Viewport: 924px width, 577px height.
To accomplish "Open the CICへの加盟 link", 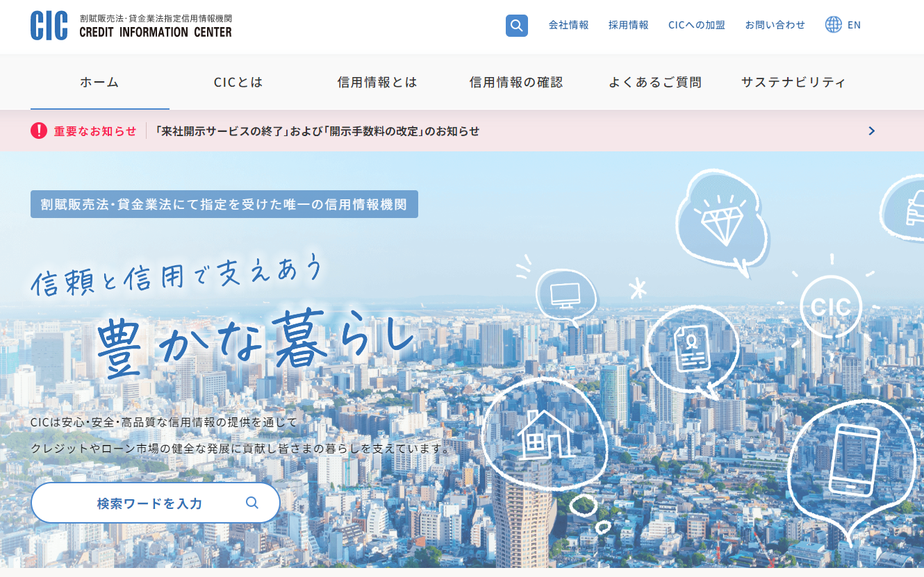I will (x=696, y=24).
